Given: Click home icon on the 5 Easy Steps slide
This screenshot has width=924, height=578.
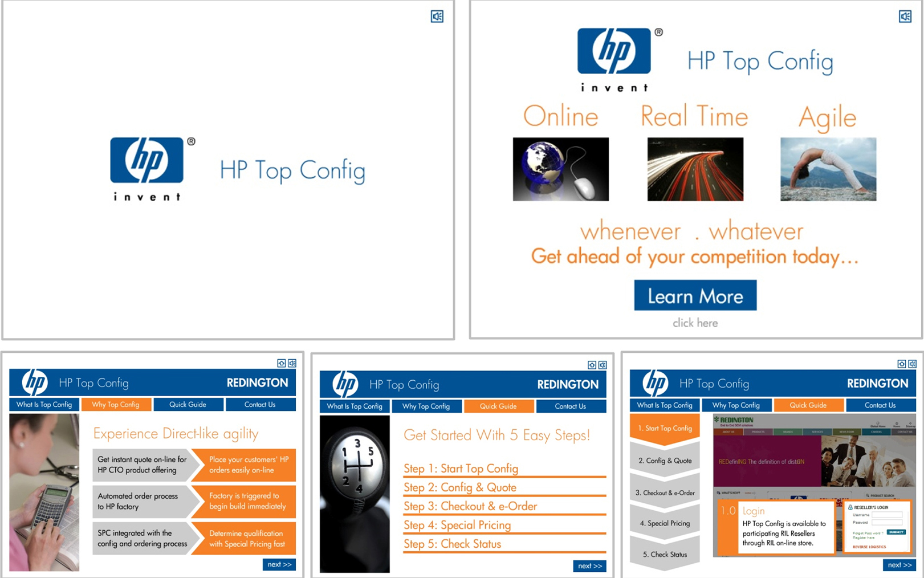Looking at the screenshot, I should point(592,365).
